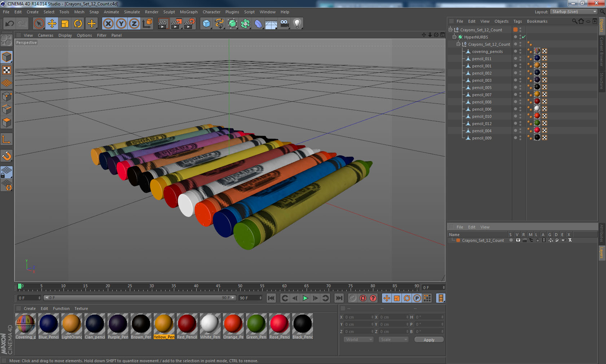Open the deformer objects icon

[x=258, y=24]
